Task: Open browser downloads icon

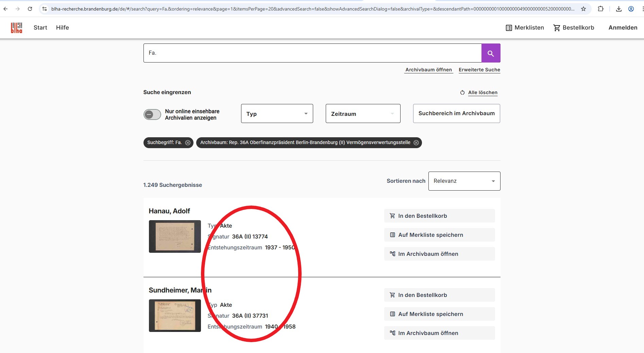Action: [619, 9]
